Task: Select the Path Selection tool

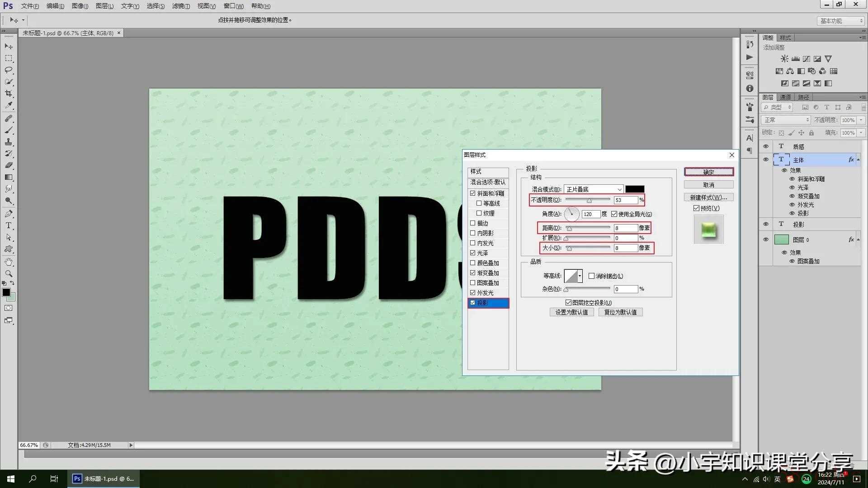Action: [x=9, y=237]
